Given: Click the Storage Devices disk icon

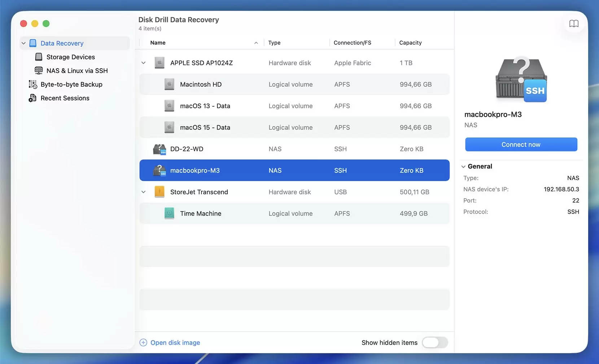Looking at the screenshot, I should [x=39, y=57].
